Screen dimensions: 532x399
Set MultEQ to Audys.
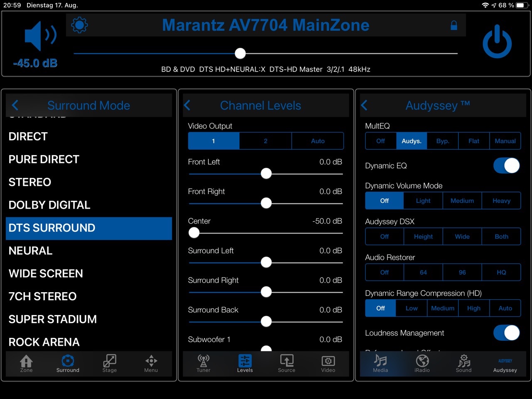tap(411, 141)
